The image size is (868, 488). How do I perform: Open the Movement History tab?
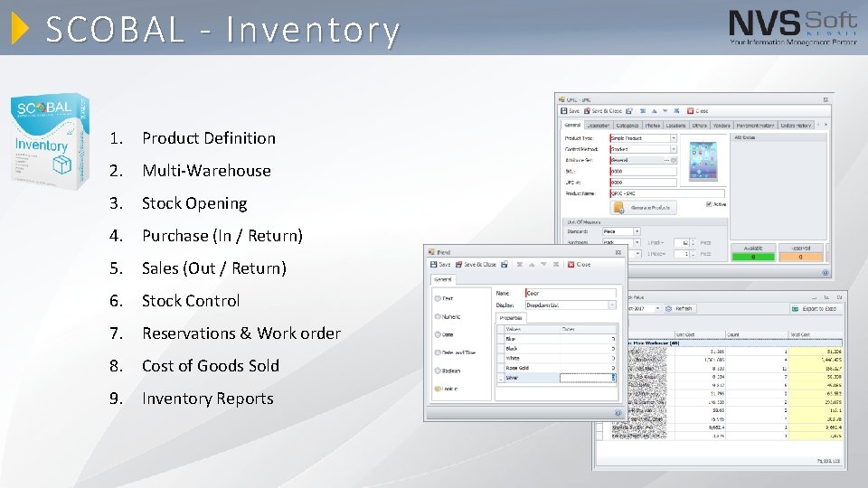pyautogui.click(x=755, y=126)
